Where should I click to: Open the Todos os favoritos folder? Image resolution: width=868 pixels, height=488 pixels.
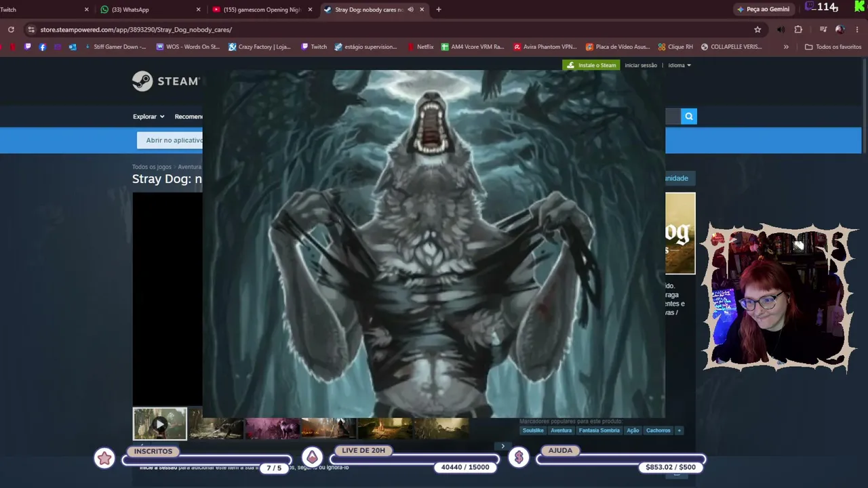tap(833, 47)
